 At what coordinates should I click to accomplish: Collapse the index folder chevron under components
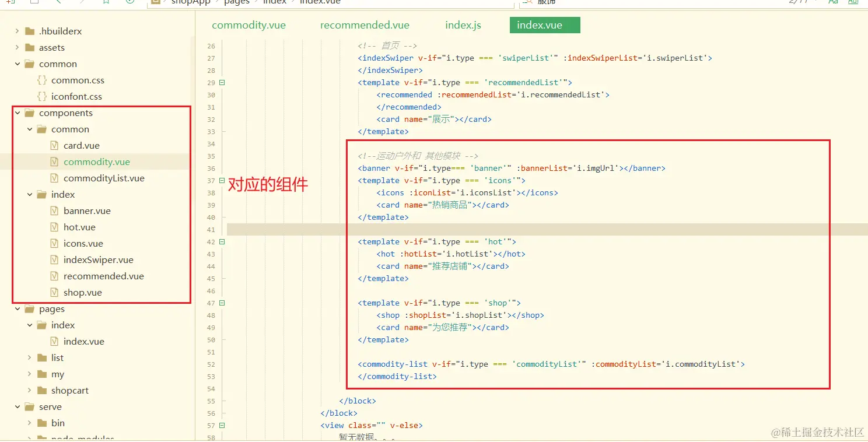[30, 195]
